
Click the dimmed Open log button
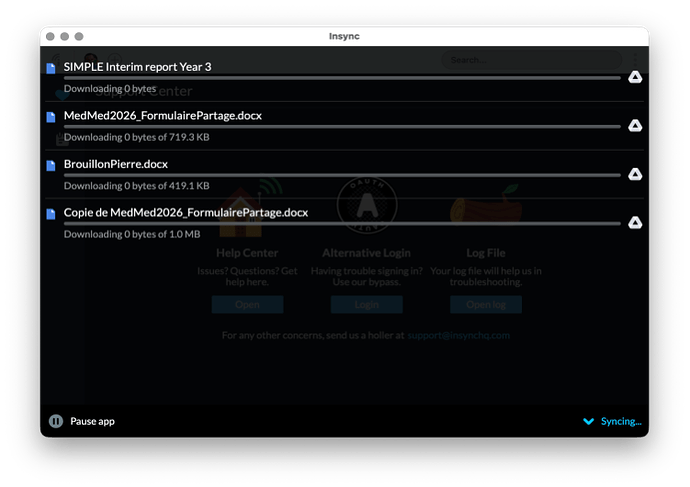click(x=486, y=304)
